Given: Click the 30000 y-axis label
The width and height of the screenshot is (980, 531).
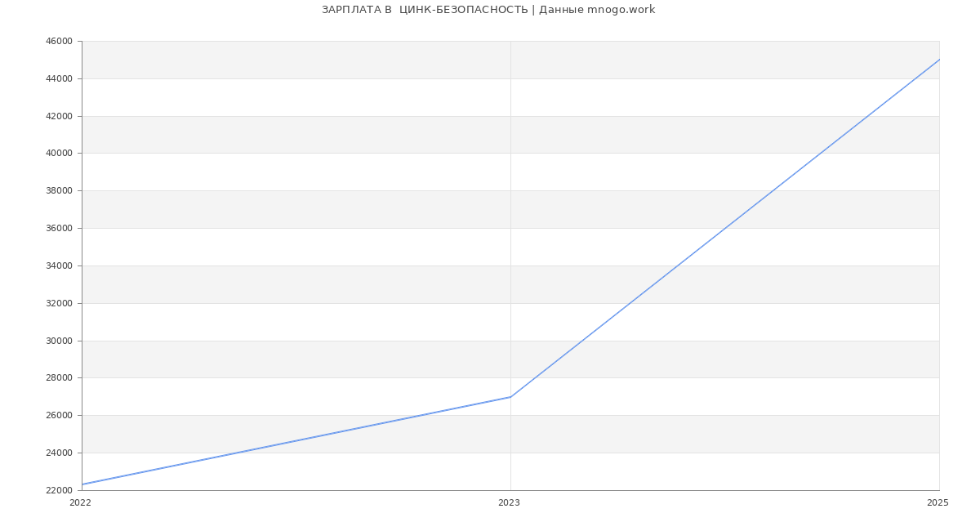Looking at the screenshot, I should coord(58,341).
